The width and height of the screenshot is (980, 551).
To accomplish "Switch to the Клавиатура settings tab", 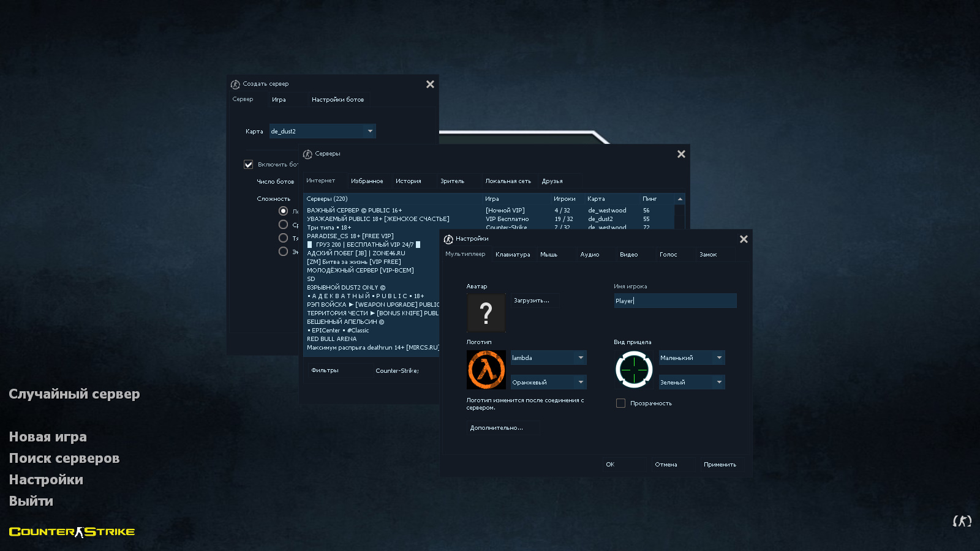I will (513, 255).
